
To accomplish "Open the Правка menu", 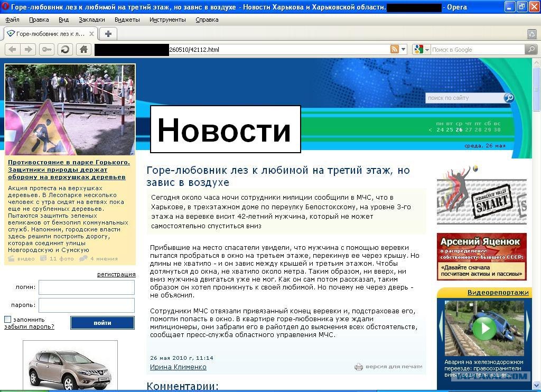I will click(39, 20).
